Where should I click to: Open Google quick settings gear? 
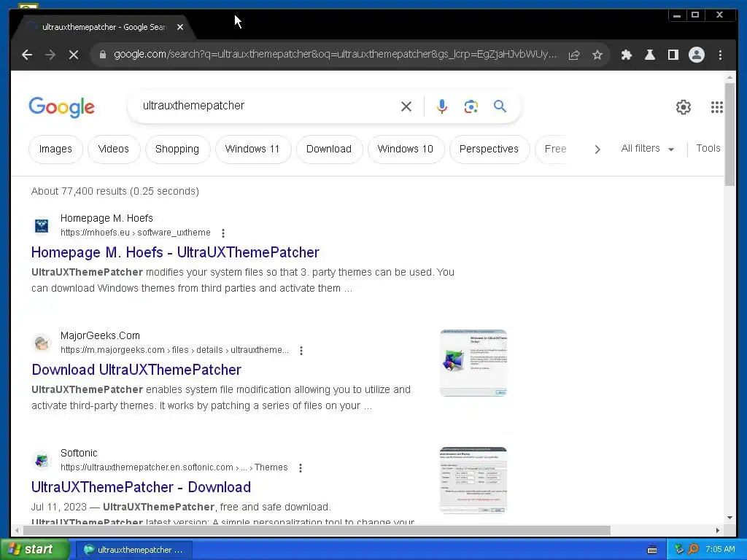click(684, 107)
